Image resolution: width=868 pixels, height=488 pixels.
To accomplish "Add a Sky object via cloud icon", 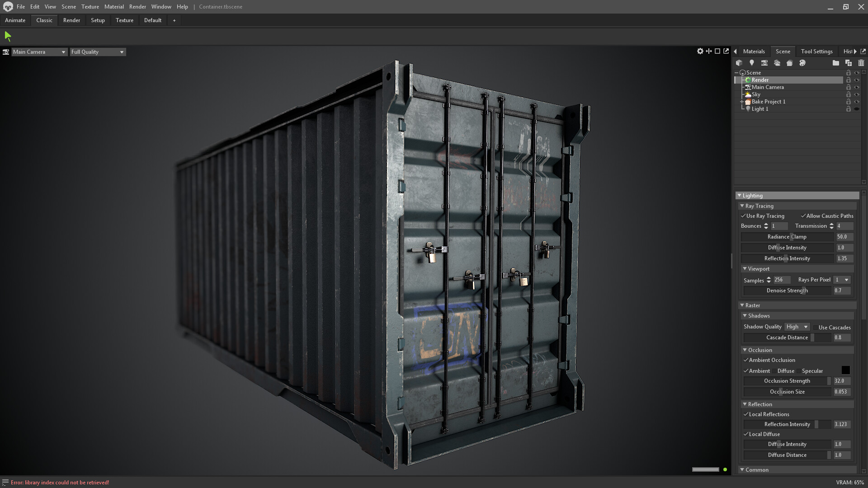I will (x=778, y=63).
